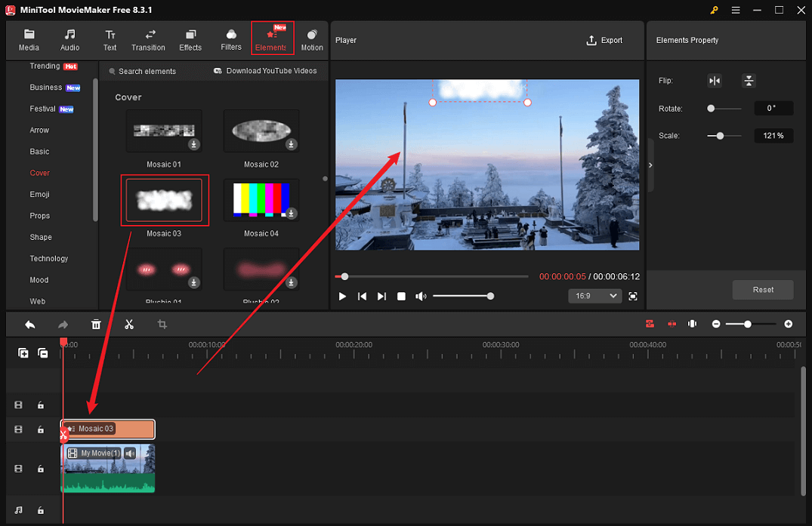Select the Motion icon
812x526 pixels.
point(311,39)
